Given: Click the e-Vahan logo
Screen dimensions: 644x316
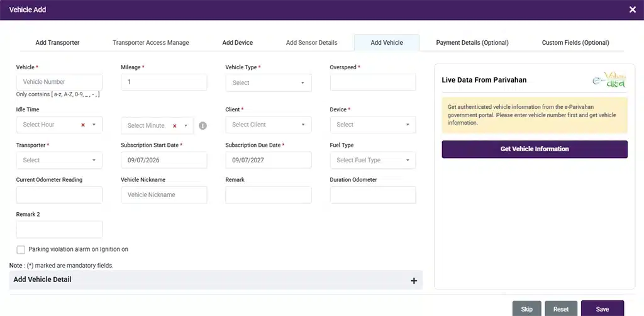Looking at the screenshot, I should [x=609, y=79].
